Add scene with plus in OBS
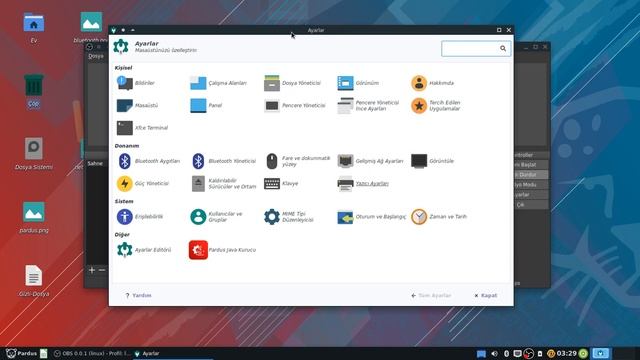Viewport: 640px width, 360px height. click(92, 270)
